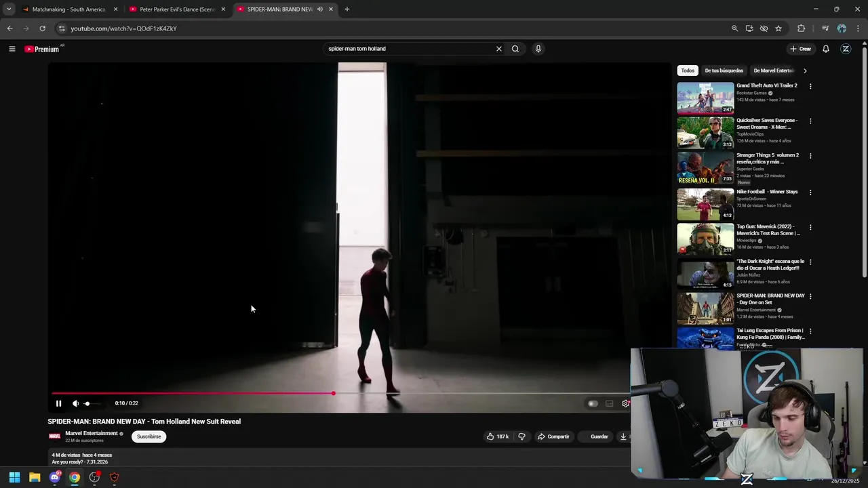Like the video with 187 k thumbs-up
This screenshot has height=488, width=868.
[x=497, y=436]
